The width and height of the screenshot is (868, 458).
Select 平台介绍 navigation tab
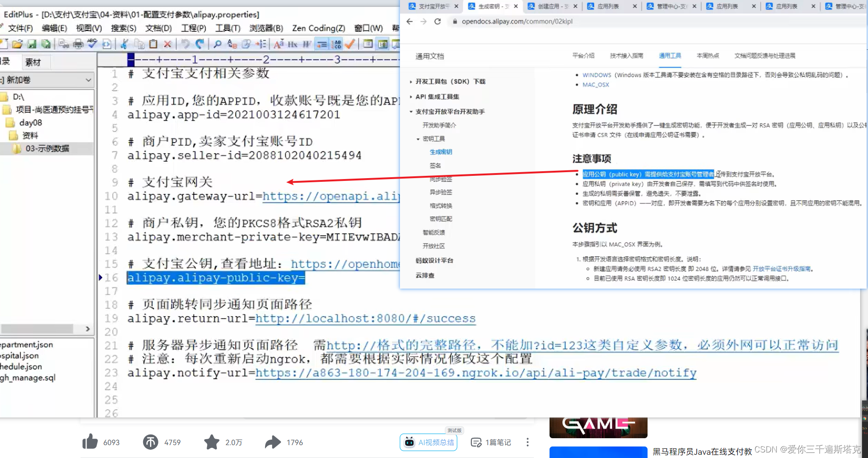pyautogui.click(x=583, y=56)
